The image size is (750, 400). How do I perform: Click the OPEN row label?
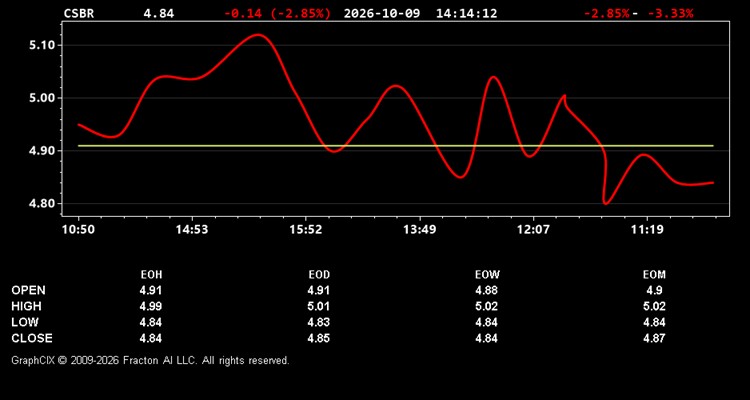tap(29, 290)
